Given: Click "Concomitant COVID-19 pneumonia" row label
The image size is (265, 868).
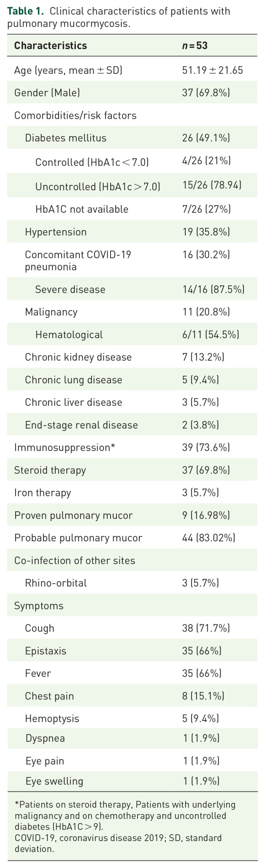Looking at the screenshot, I should [78, 260].
